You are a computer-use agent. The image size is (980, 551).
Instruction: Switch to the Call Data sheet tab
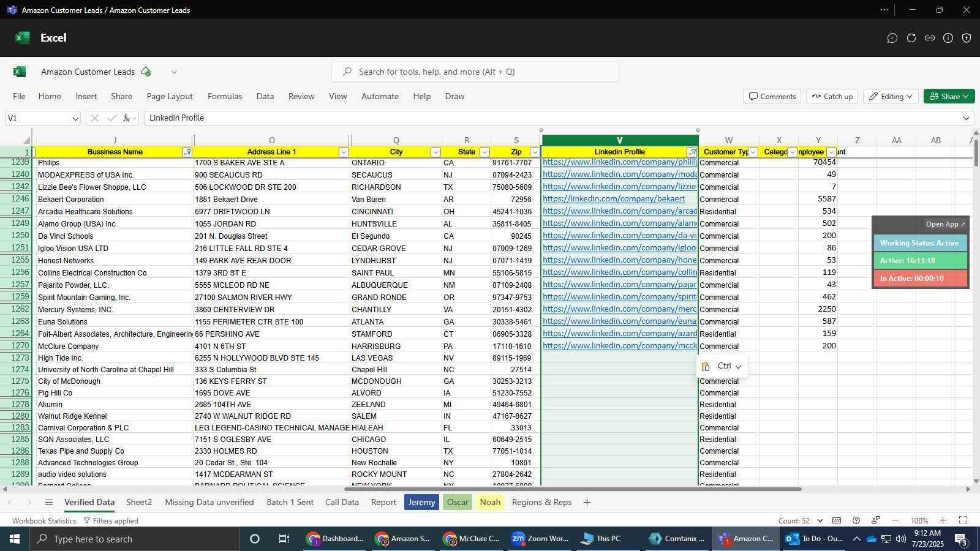click(342, 503)
